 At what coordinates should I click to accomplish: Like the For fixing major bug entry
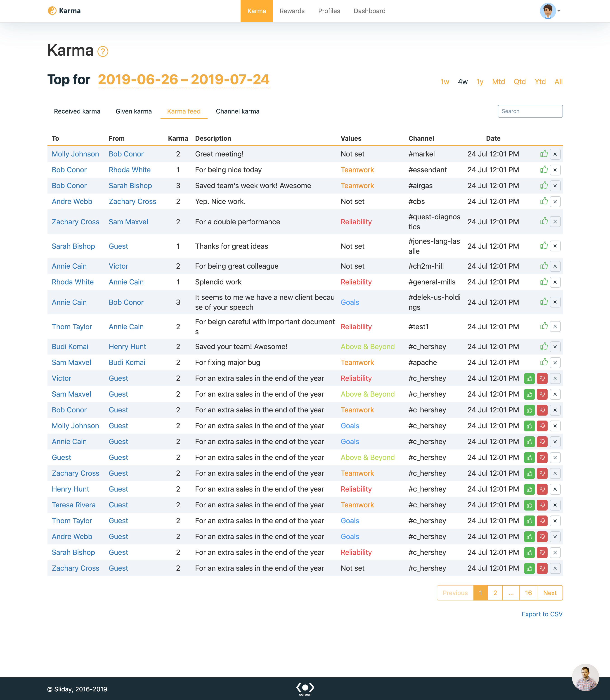[544, 362]
